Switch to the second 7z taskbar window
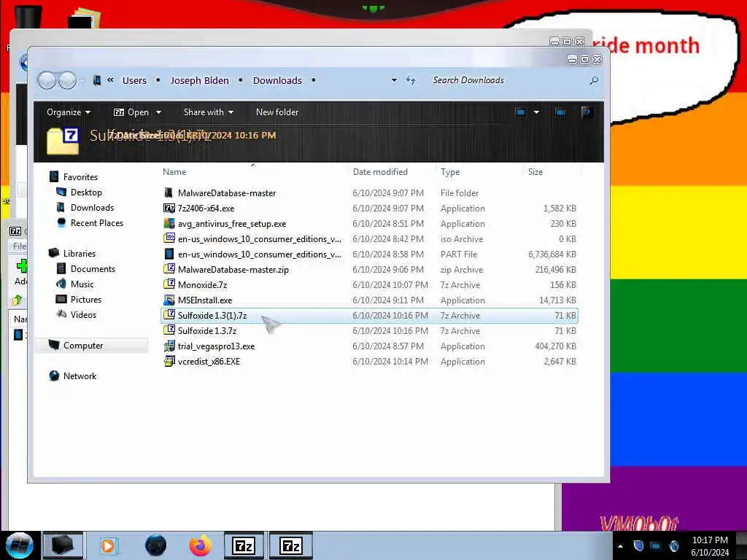Screen dimensions: 747x560 click(290, 545)
